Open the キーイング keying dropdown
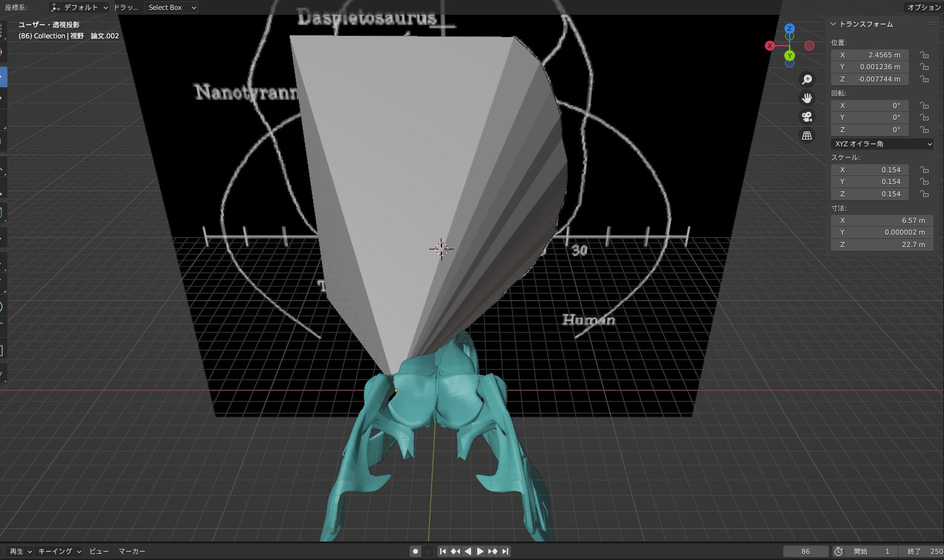The width and height of the screenshot is (944, 560). [x=59, y=551]
